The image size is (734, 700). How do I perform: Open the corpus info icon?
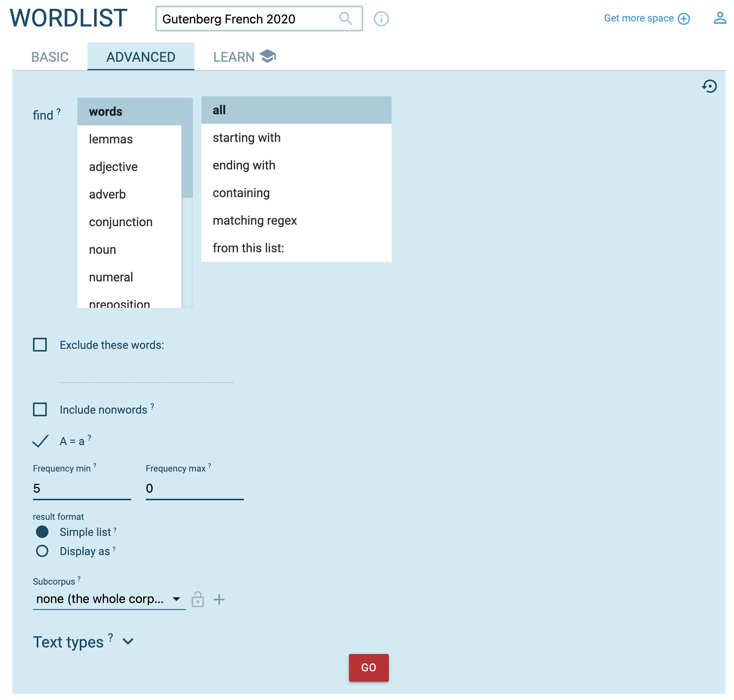coord(381,18)
